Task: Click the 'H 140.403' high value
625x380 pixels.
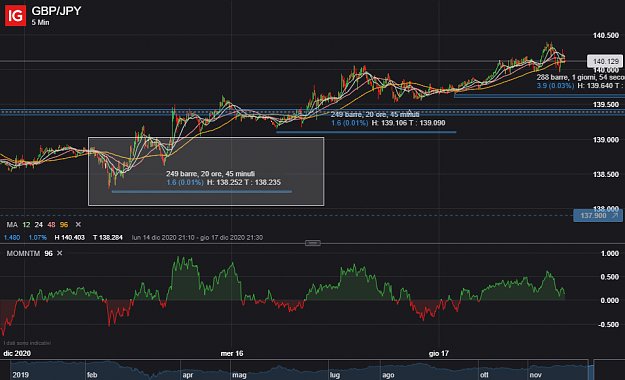Action: (x=69, y=238)
